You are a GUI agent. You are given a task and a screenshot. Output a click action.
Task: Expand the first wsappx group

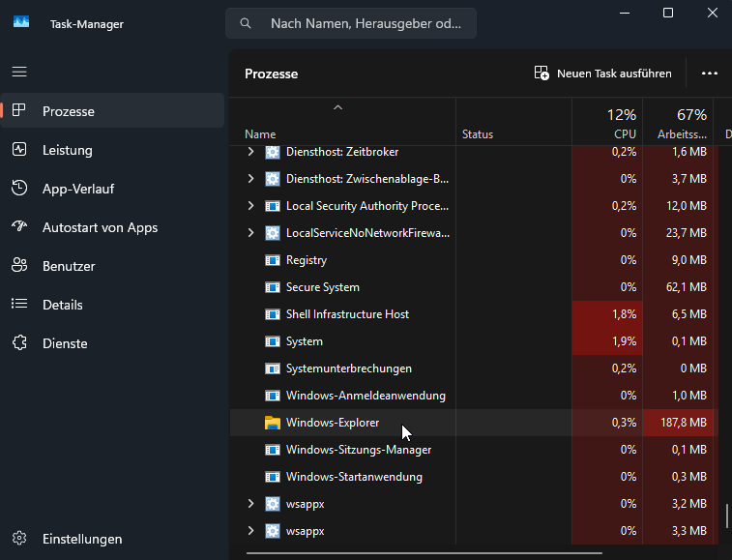pos(250,504)
